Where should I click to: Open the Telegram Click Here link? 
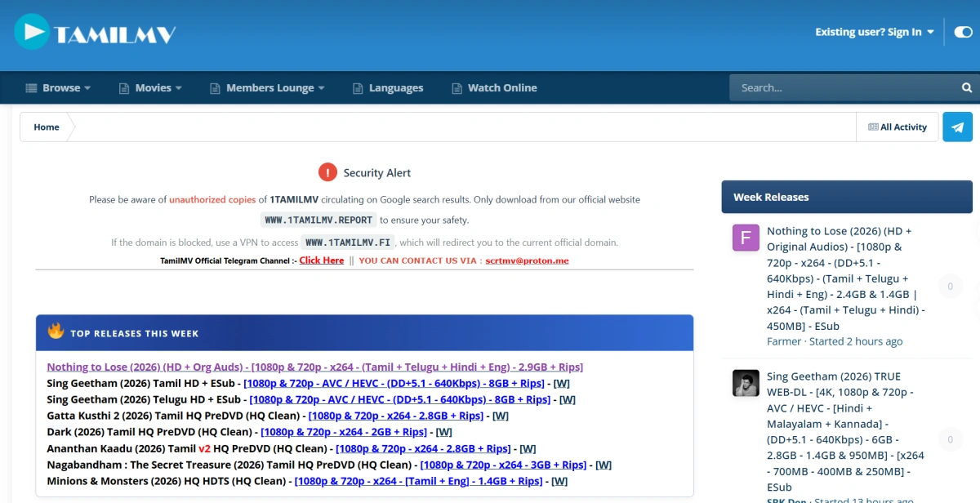tap(322, 260)
